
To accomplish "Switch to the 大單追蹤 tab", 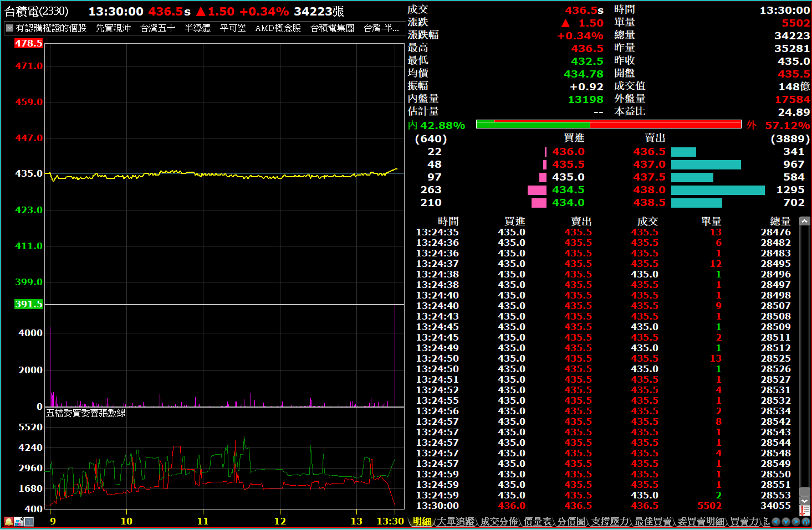I will click(456, 521).
